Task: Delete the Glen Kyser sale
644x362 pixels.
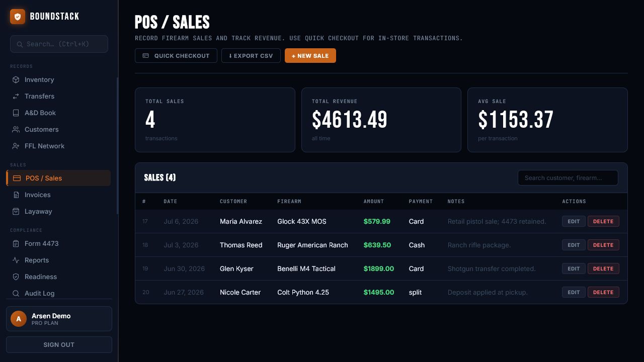Action: pyautogui.click(x=603, y=268)
